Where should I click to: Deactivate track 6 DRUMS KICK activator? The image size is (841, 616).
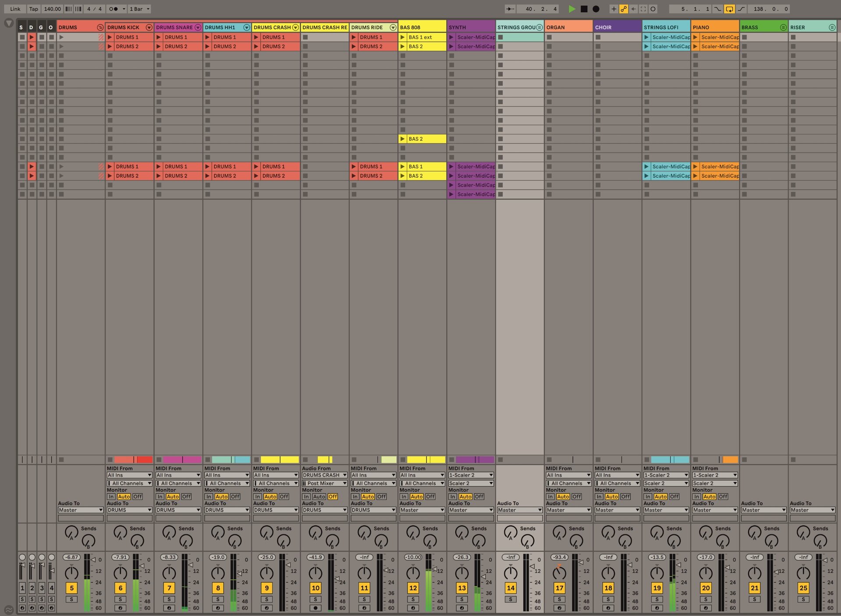click(121, 588)
